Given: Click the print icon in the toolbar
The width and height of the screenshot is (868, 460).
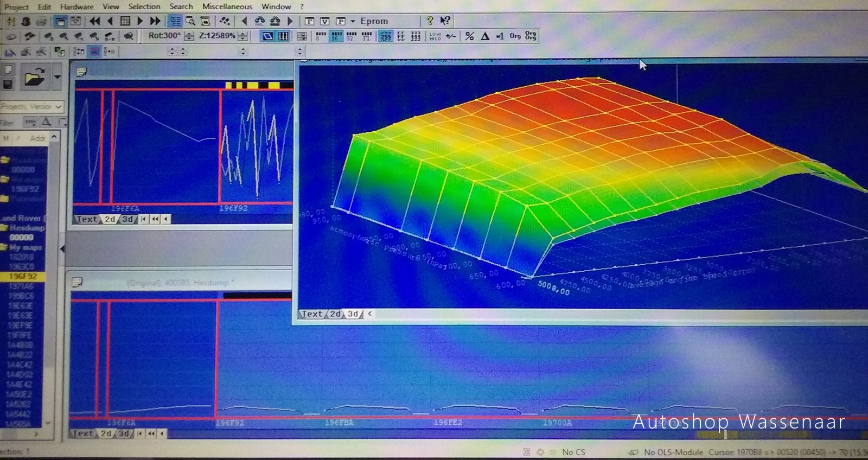Looking at the screenshot, I should (41, 21).
